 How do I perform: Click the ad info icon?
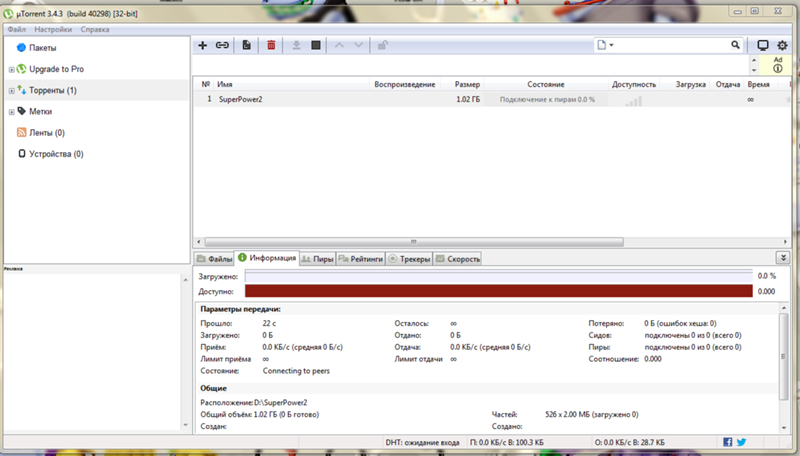click(x=778, y=68)
